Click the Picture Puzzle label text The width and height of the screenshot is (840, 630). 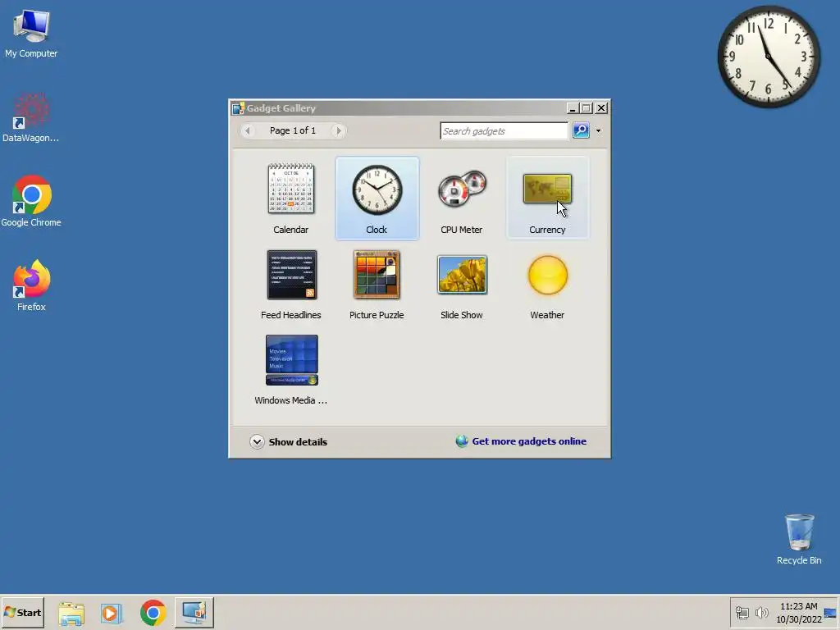(x=377, y=315)
